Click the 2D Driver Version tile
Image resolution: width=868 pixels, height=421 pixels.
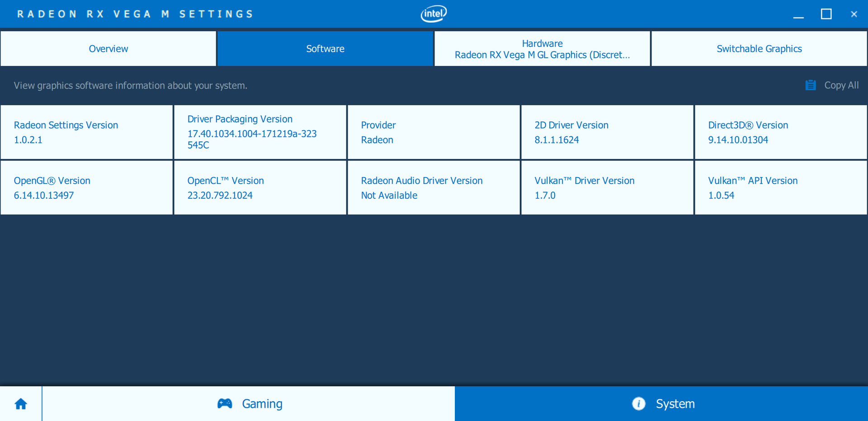click(607, 132)
